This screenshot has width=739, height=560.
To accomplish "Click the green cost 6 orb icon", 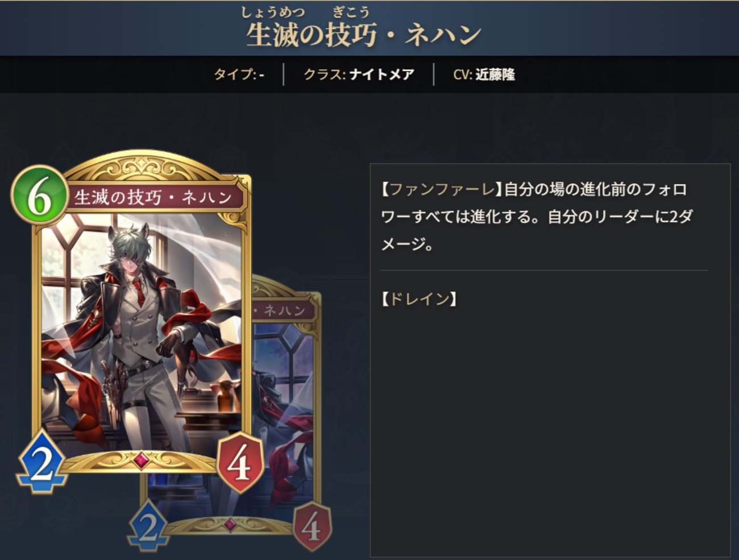I will pyautogui.click(x=39, y=196).
